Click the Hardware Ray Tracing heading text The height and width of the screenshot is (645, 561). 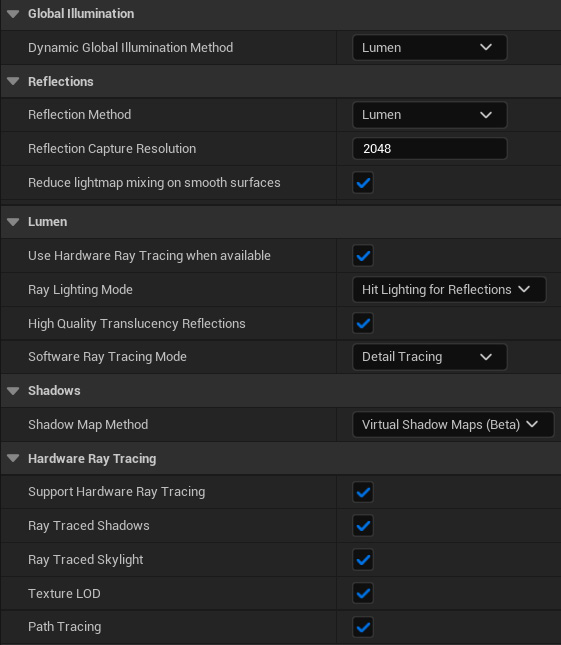tap(92, 459)
